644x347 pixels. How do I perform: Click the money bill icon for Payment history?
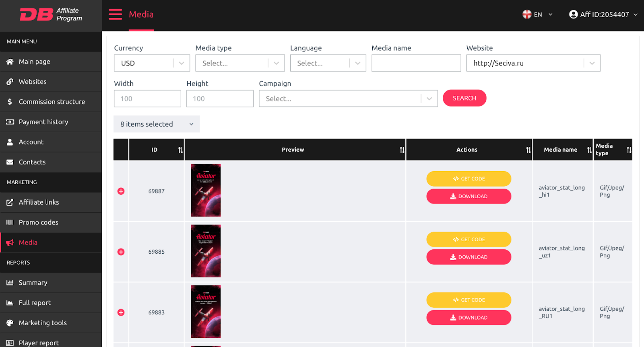pyautogui.click(x=10, y=122)
